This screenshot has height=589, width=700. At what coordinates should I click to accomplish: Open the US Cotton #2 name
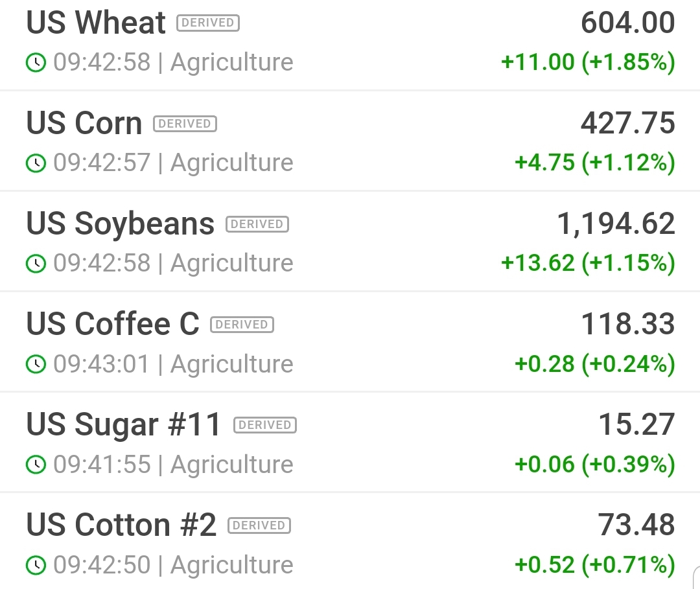point(121,525)
